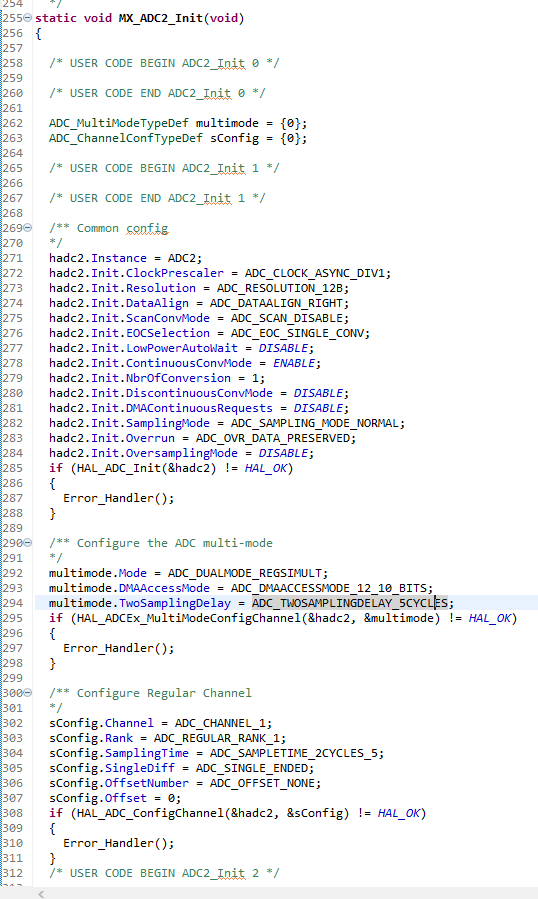Click ADC_ChannelConfTypeDef type on line 263
Screen dimensions: 538x899
(126, 138)
